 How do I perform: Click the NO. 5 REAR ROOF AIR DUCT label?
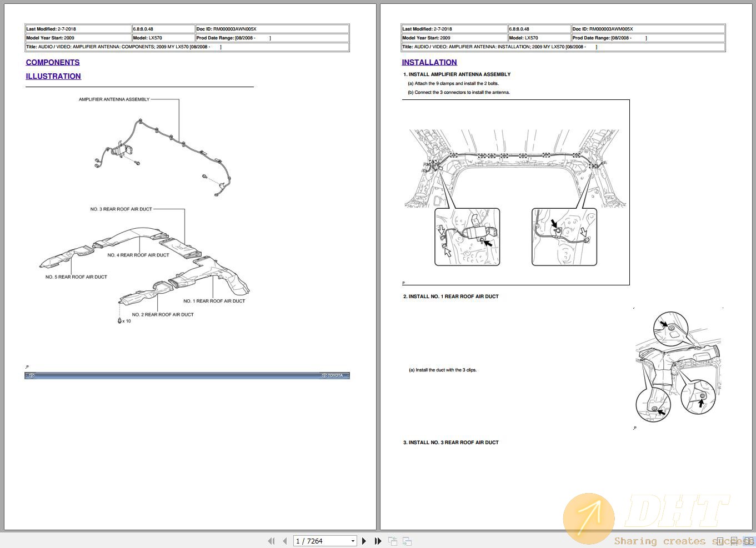(76, 277)
